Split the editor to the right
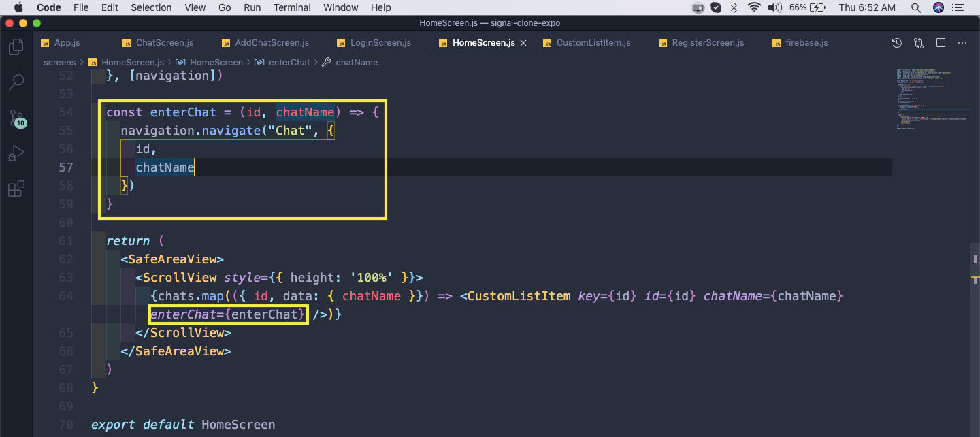This screenshot has width=980, height=437. click(941, 43)
